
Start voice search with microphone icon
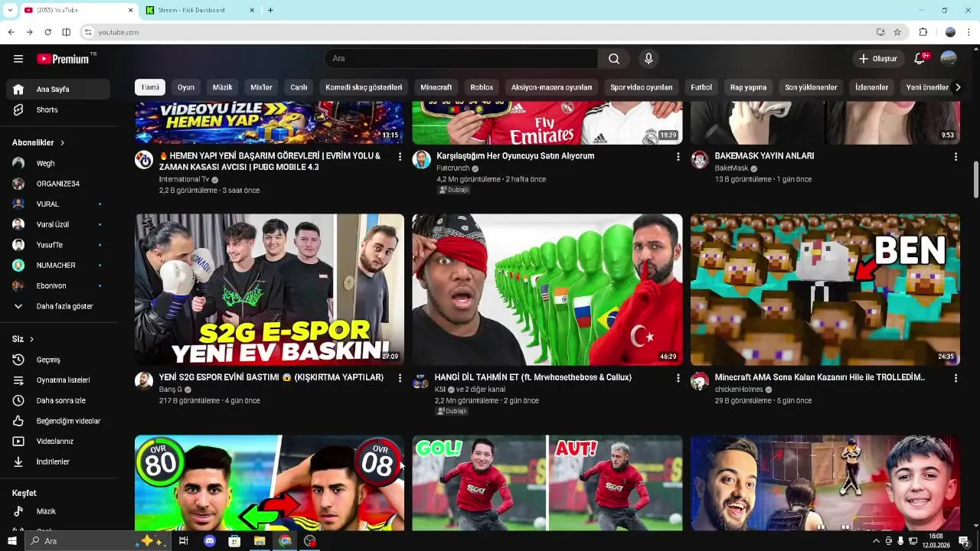click(648, 59)
